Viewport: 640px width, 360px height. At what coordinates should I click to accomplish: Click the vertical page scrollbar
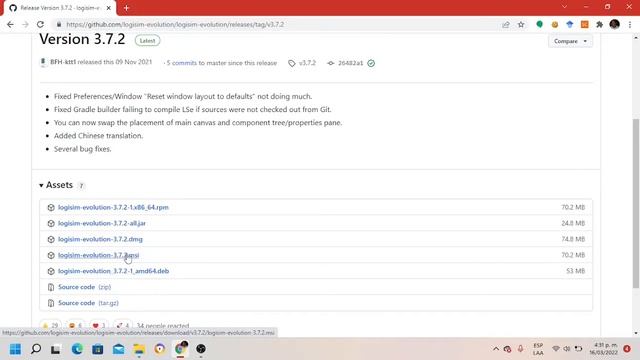(636, 204)
